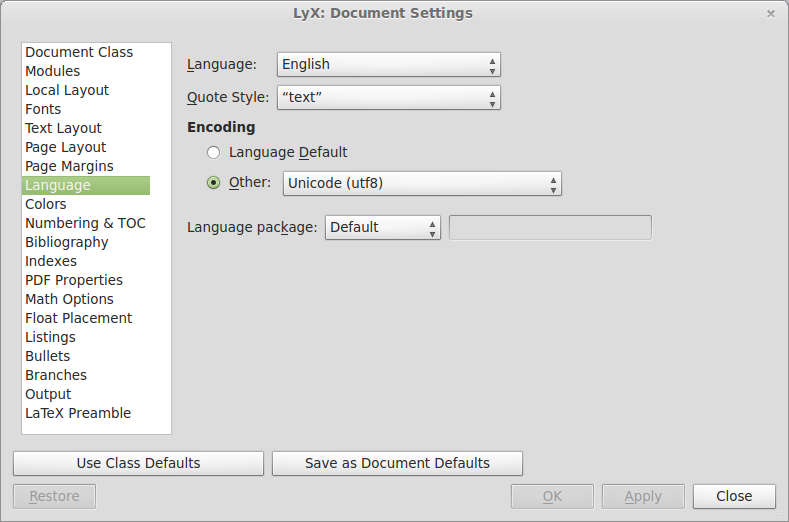Open the Fonts settings page
This screenshot has height=522, width=789.
(43, 109)
